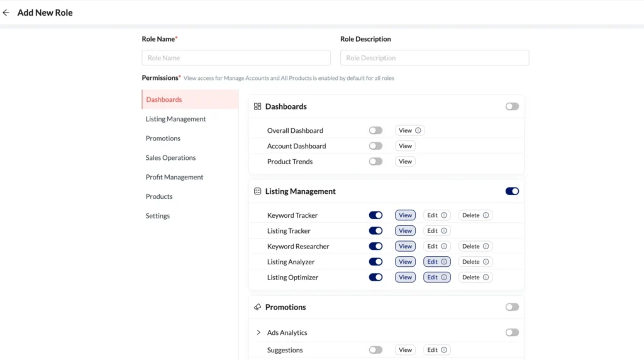Screen dimensions: 644x360
Task: Click View for Keyword Tracker
Action: 405,215
